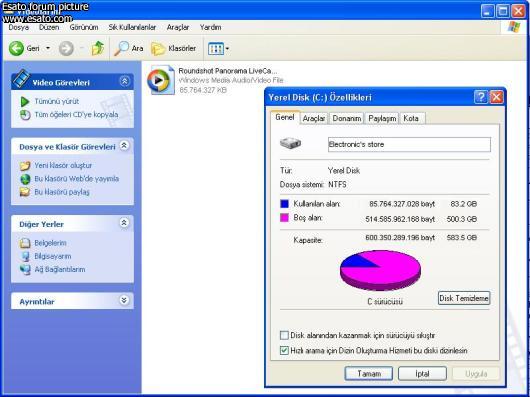Click the Windows flag logo in menu bar

[514, 27]
